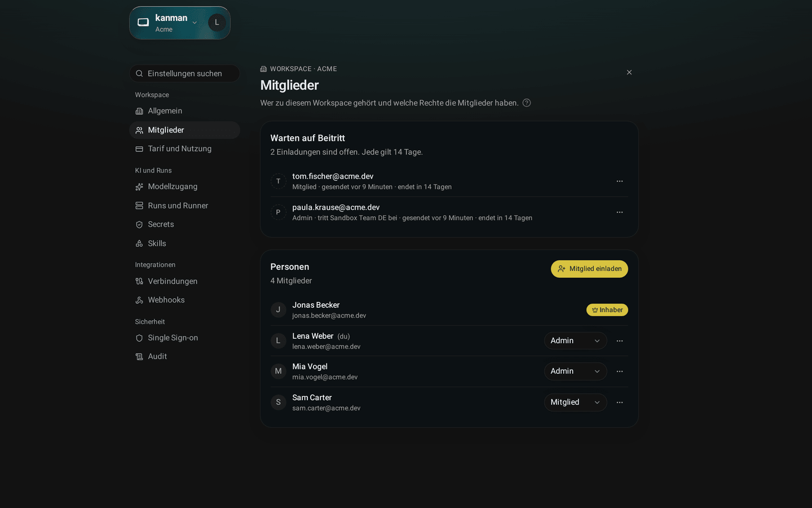Click the Warten auf Beitritt heading
The width and height of the screenshot is (812, 508).
point(307,138)
